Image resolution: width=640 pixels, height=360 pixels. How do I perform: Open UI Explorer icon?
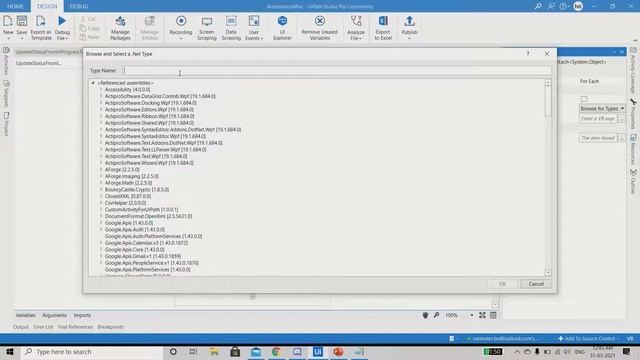pos(282,21)
